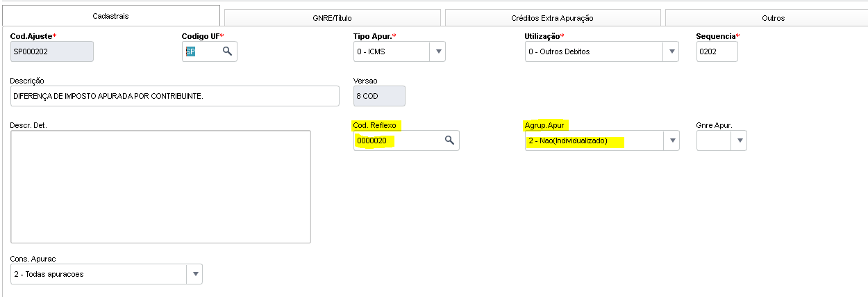Click the Gnre Apur. label

pyautogui.click(x=714, y=125)
